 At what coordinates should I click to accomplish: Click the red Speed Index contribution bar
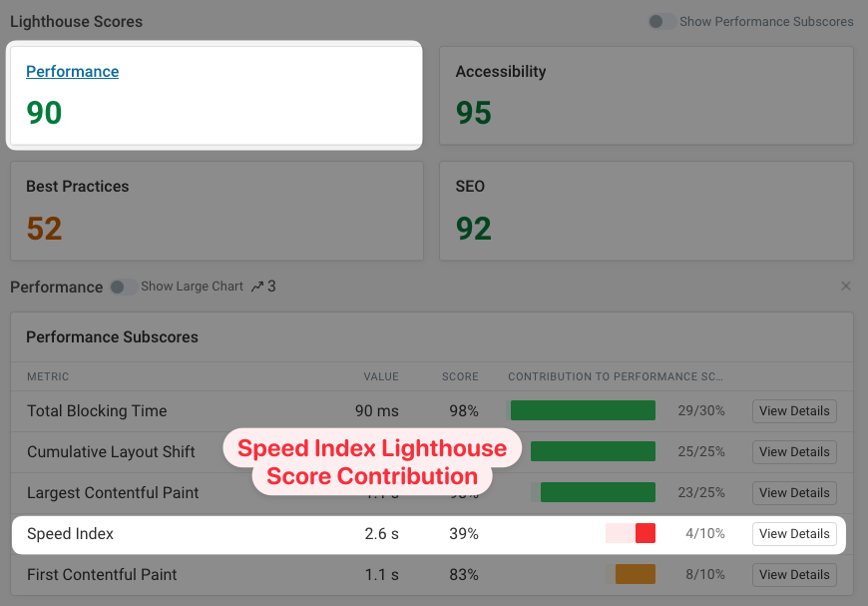[x=646, y=533]
